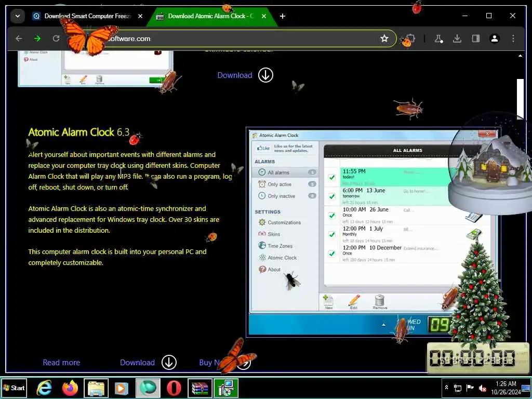Click the Remove trash icon in screenshot

380,302
